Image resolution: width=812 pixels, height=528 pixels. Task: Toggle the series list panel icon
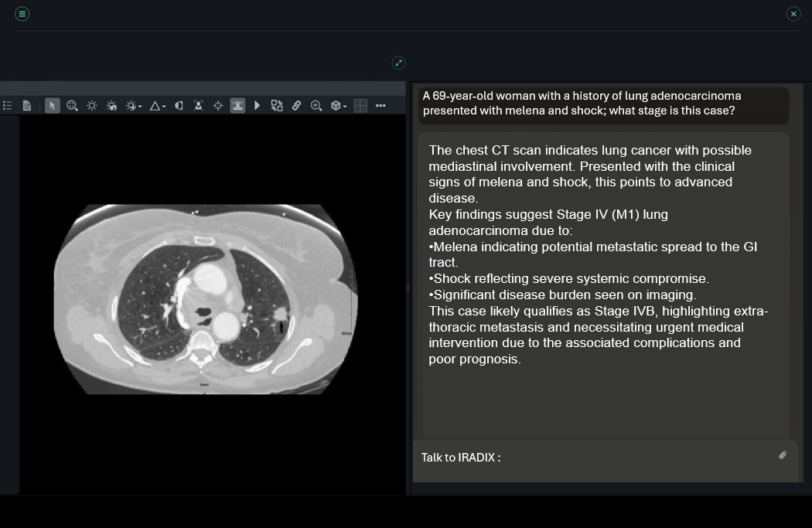pos(8,105)
